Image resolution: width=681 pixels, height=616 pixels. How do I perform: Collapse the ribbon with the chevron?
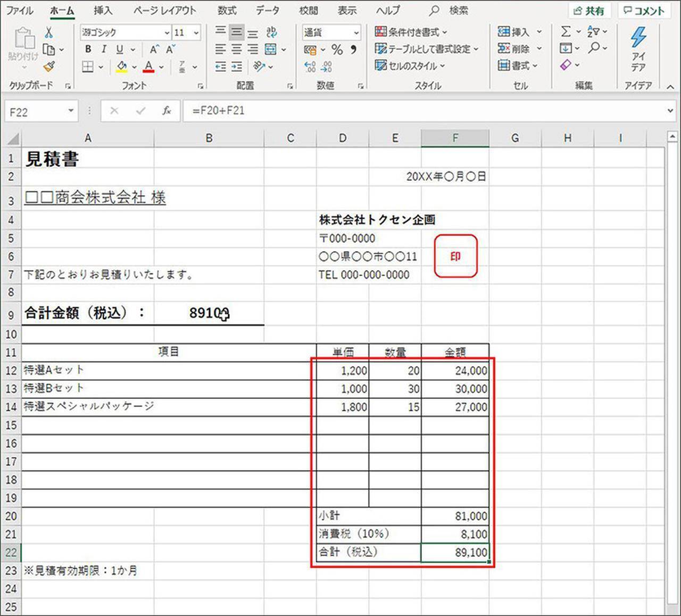click(670, 86)
